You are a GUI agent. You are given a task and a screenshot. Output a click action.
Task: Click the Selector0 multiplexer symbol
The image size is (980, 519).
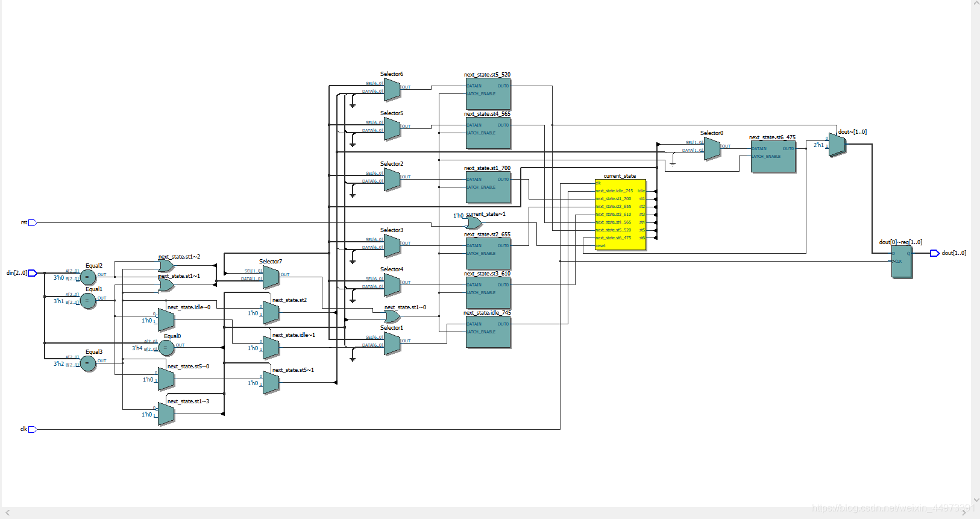pos(712,149)
